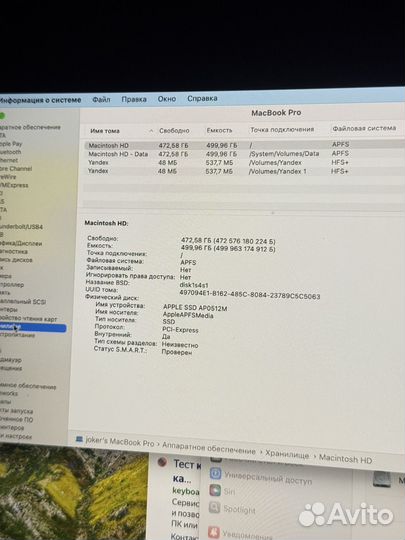The image size is (405, 540).
Task: Click device name APPLE SSD AP0512M
Action: pyautogui.click(x=195, y=308)
